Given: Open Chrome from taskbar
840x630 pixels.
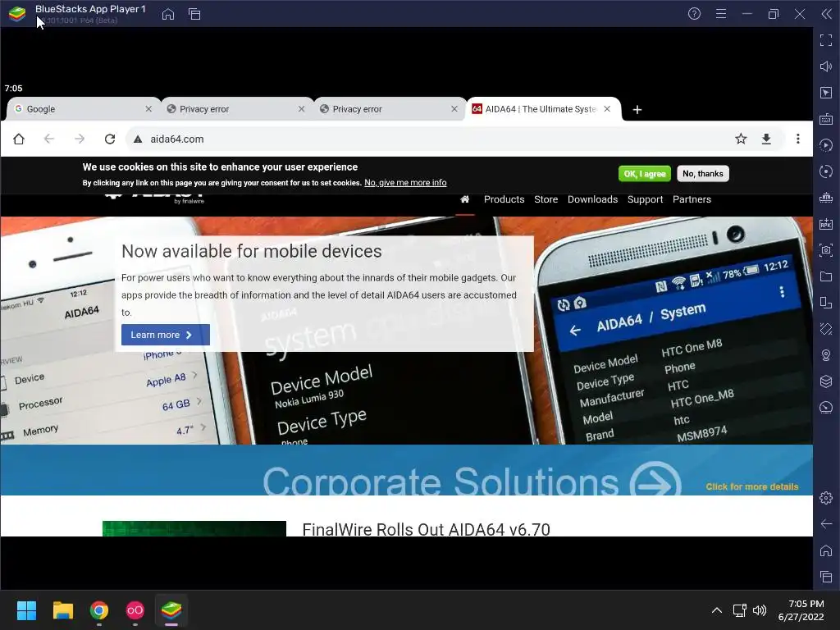Looking at the screenshot, I should 99,610.
